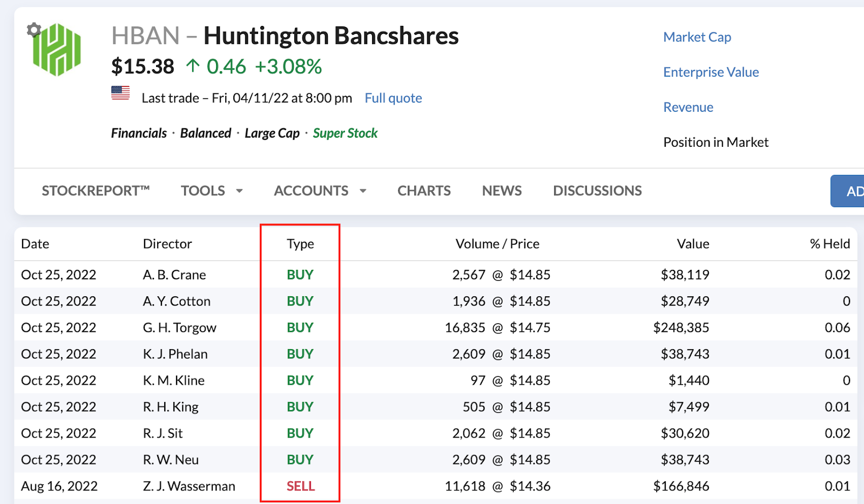Click the 16,835 @ $14.75 cell

[x=497, y=328]
